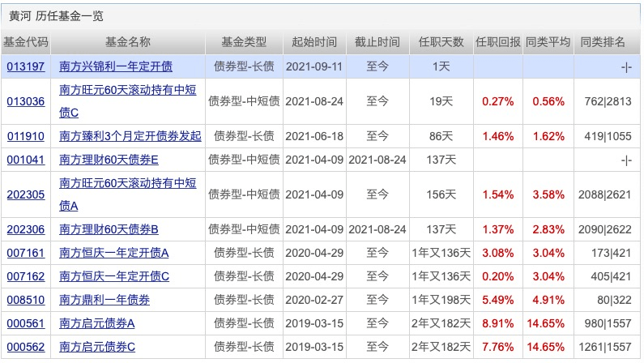Click the 任职回报 column header
Image resolution: width=644 pixels, height=363 pixels.
tap(498, 42)
